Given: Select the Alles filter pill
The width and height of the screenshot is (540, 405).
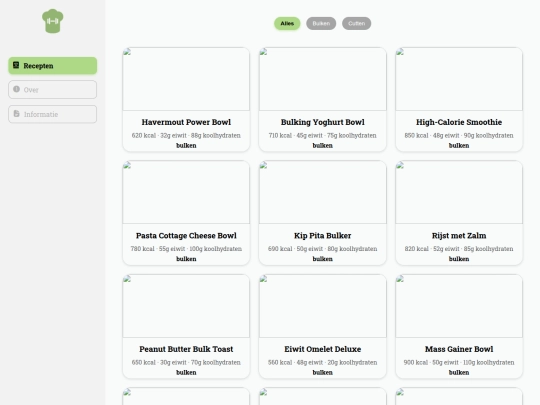Looking at the screenshot, I should (x=287, y=23).
